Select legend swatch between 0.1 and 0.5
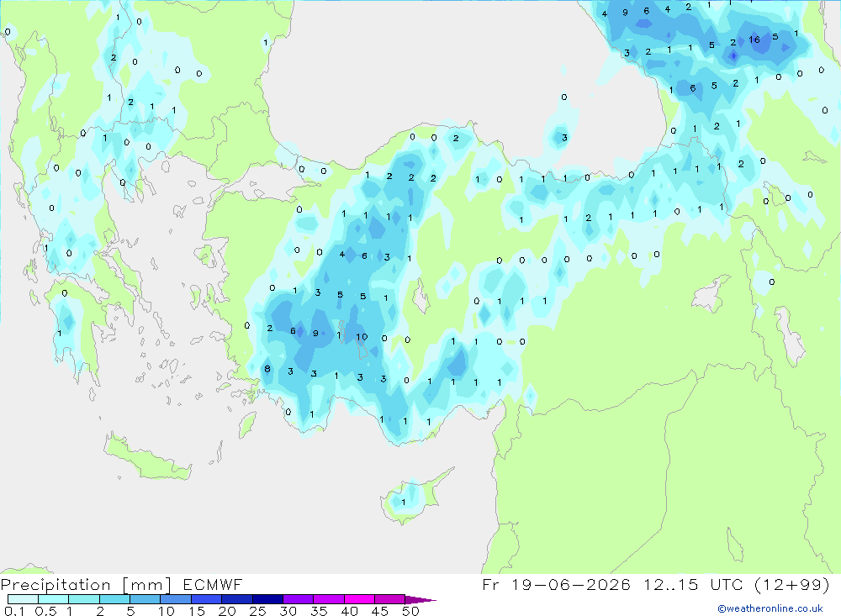 point(23,599)
